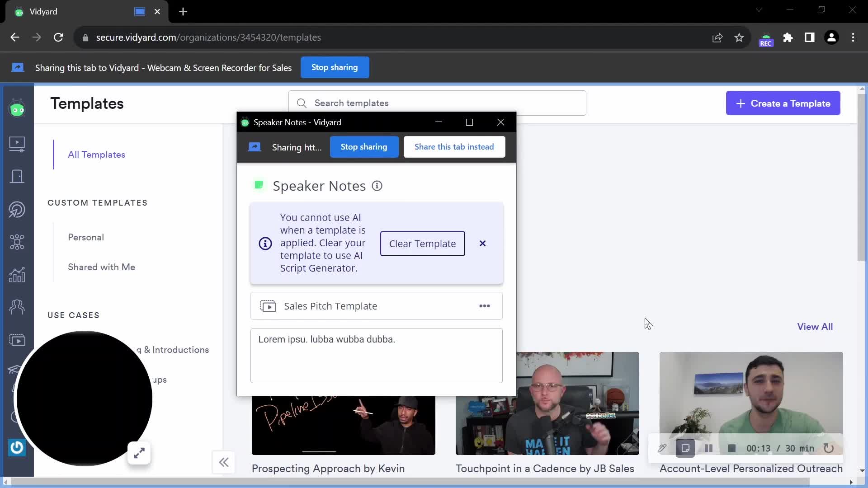868x488 pixels.
Task: Click Clear Template button
Action: 422,244
